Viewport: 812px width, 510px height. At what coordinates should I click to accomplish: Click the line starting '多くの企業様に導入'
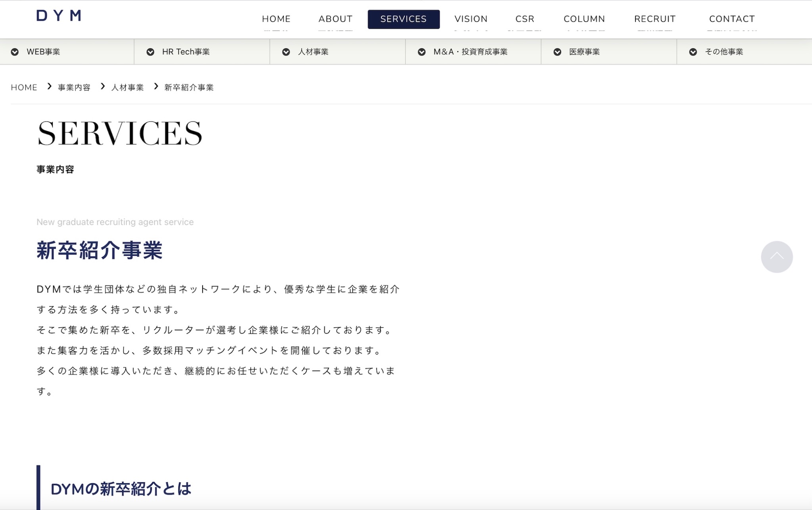point(216,371)
